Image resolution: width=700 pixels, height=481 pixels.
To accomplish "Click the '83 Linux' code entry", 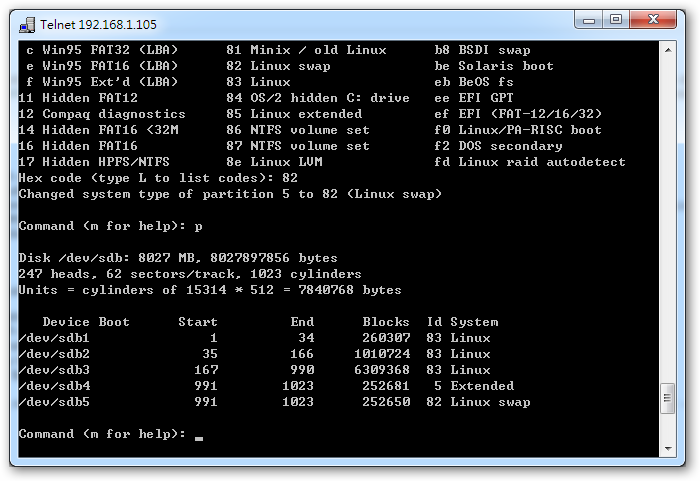I will (x=258, y=82).
